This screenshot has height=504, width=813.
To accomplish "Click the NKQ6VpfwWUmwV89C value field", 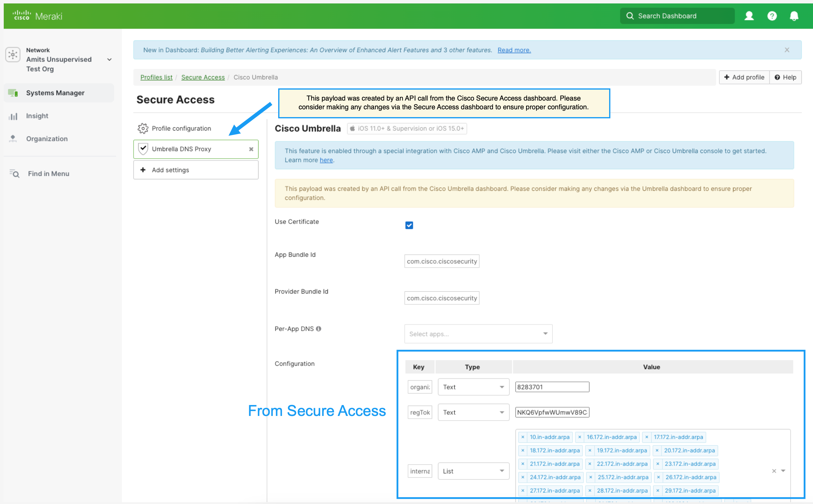I will pyautogui.click(x=552, y=412).
